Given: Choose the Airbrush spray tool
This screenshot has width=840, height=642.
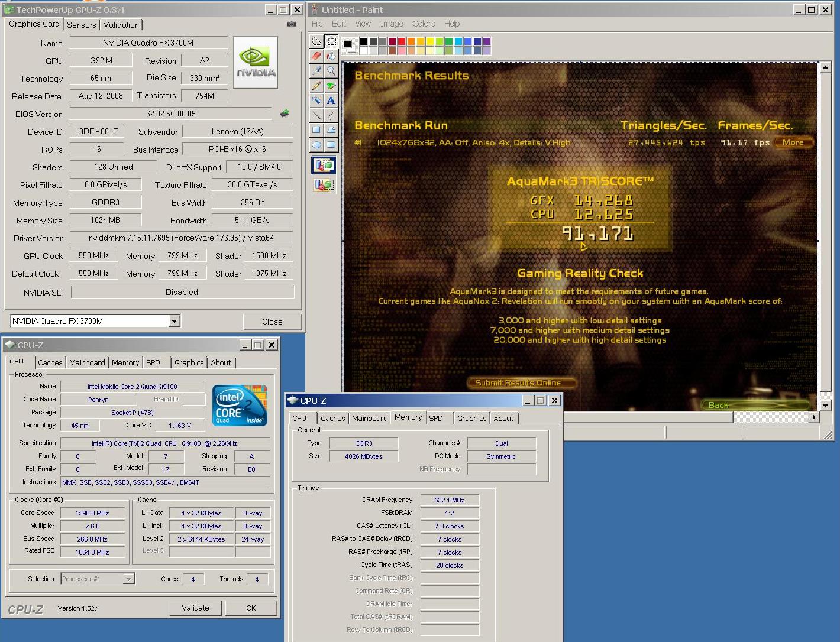Looking at the screenshot, I should coord(316,100).
